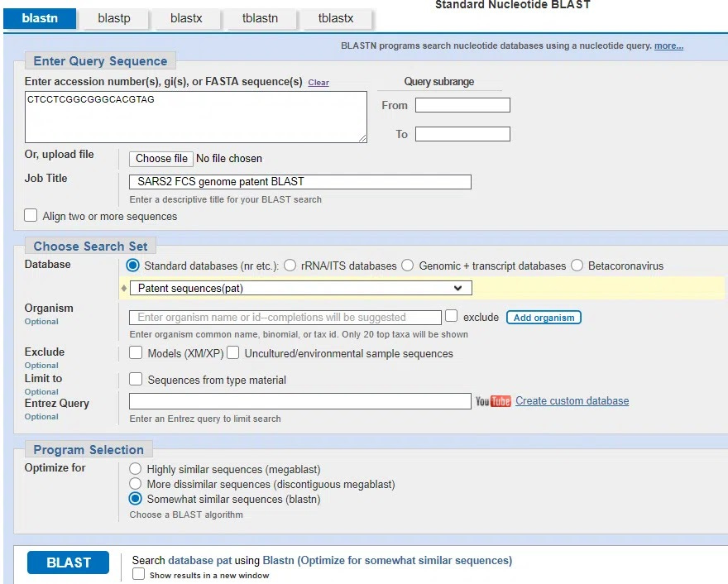
Task: Click the Clear link for the query sequence
Action: 318,83
